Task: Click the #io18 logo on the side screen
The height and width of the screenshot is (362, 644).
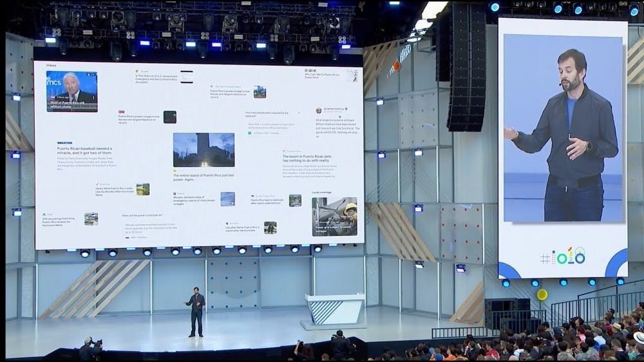Action: 563,256
